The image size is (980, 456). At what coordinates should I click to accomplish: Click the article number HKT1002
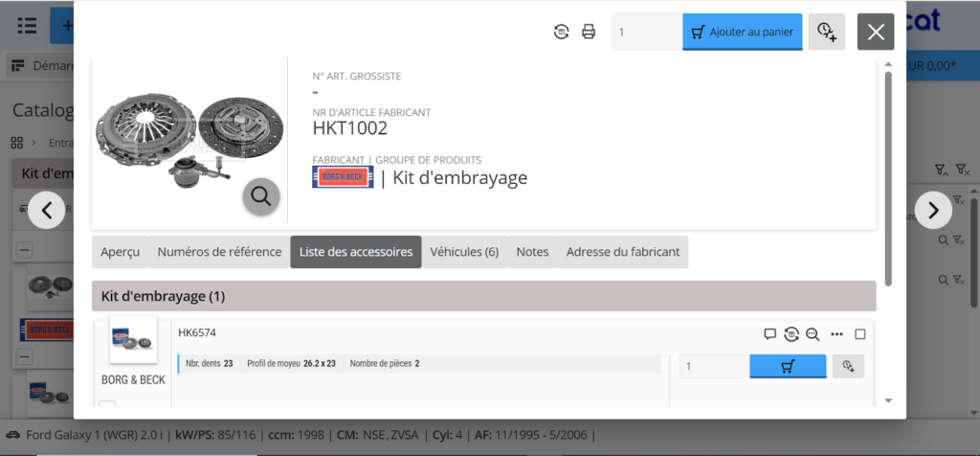[x=350, y=128]
